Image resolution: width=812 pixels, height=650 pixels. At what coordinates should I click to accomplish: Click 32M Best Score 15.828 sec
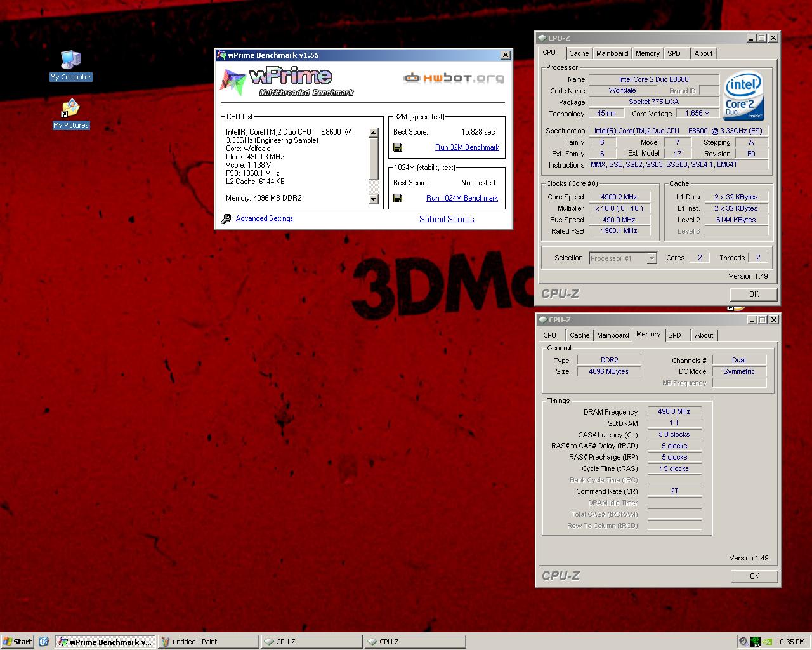[478, 132]
